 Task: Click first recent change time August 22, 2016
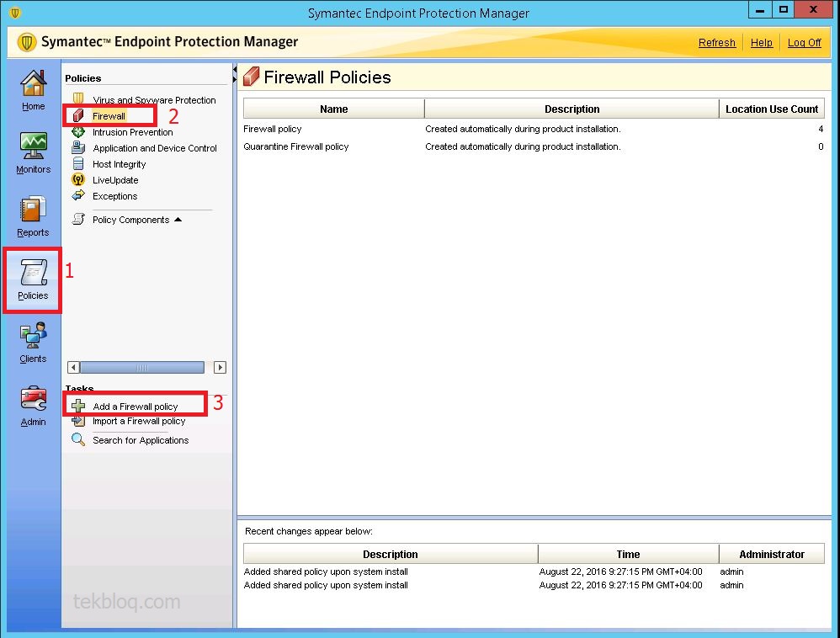point(620,572)
